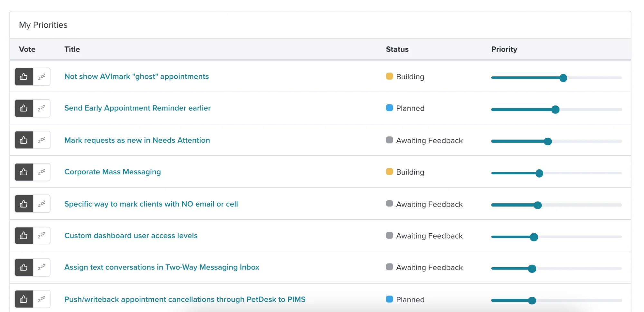Upvote 'Corporate Mass Messaging' idea
Viewport: 644px width, 312px height.
(x=24, y=172)
